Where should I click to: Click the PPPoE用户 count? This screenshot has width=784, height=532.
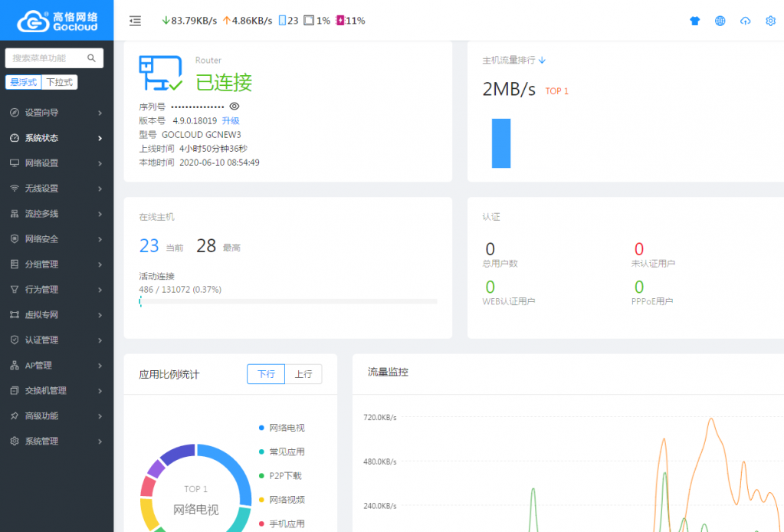(x=639, y=287)
